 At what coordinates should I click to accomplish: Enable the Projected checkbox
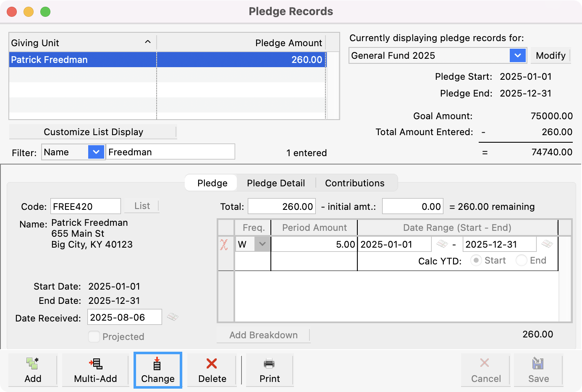pos(95,337)
